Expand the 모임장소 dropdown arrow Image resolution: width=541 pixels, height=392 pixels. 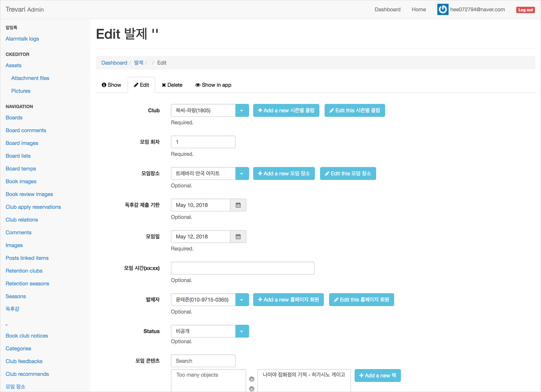(242, 174)
